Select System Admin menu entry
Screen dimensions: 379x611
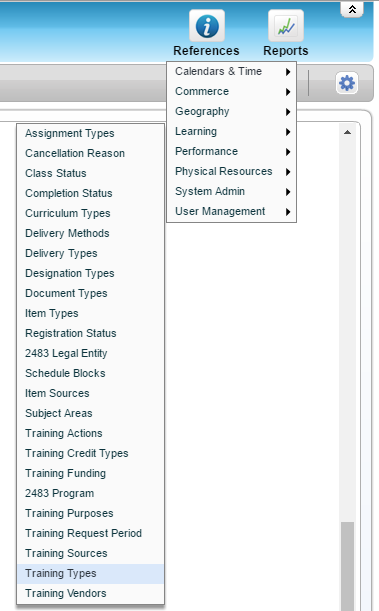tap(231, 192)
